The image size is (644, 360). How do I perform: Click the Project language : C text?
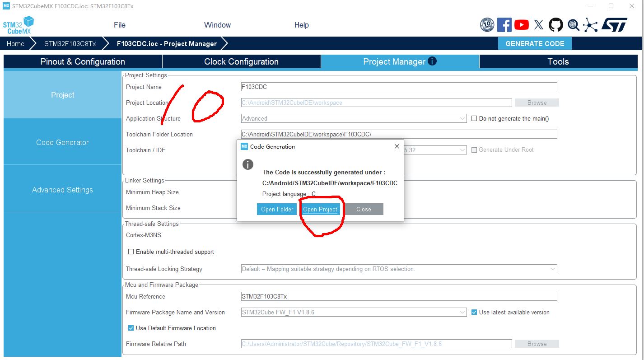(289, 194)
